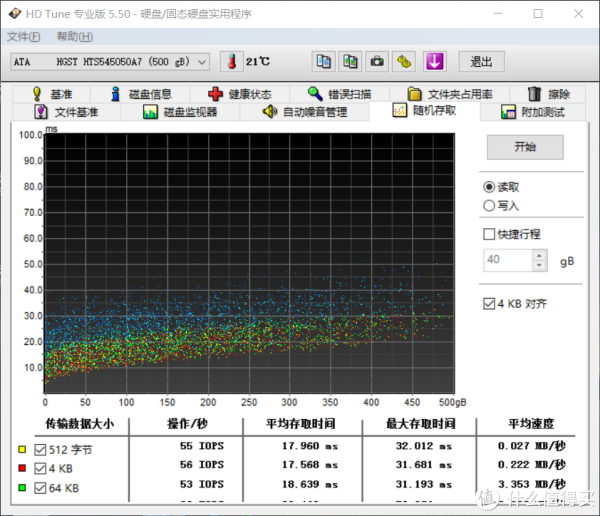Click the HD Tune app icon in title bar
600x516 pixels.
(x=15, y=14)
